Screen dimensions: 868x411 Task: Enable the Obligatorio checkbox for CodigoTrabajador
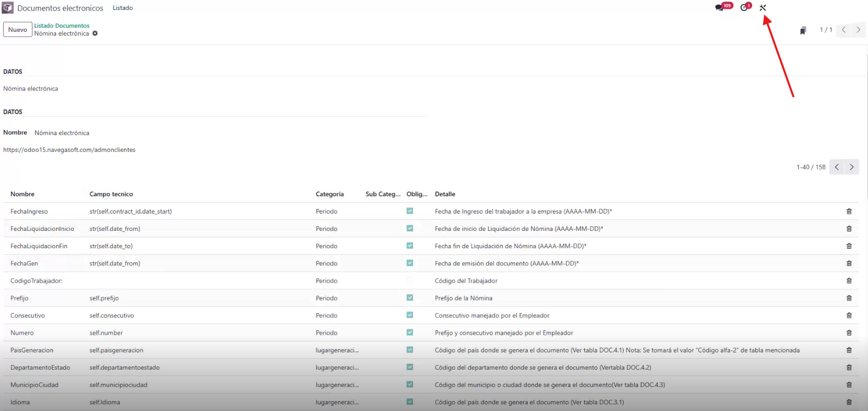coord(410,281)
